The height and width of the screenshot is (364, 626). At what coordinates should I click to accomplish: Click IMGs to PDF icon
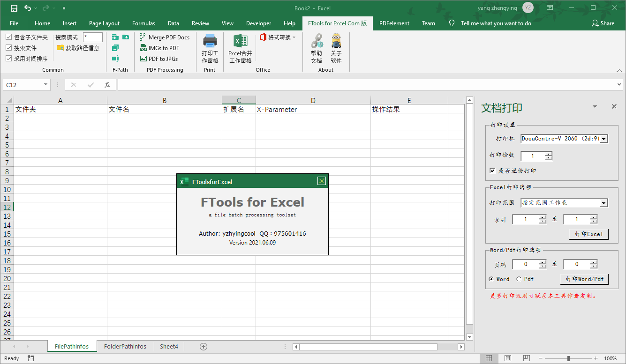point(143,48)
